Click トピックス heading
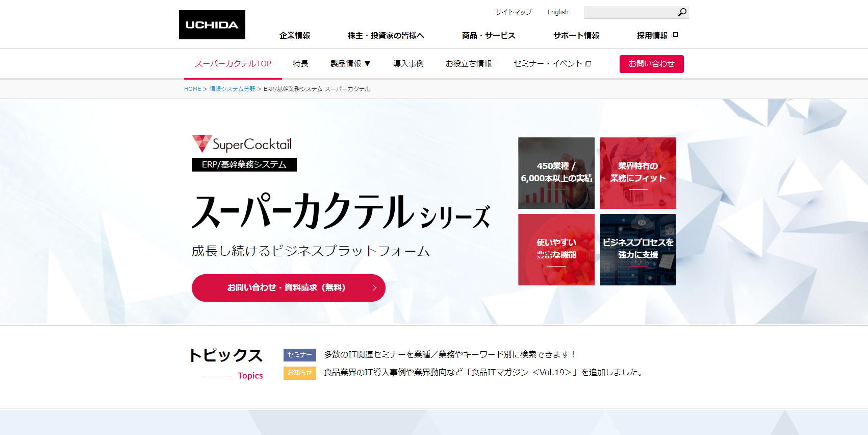Image resolution: width=868 pixels, height=435 pixels. [226, 355]
